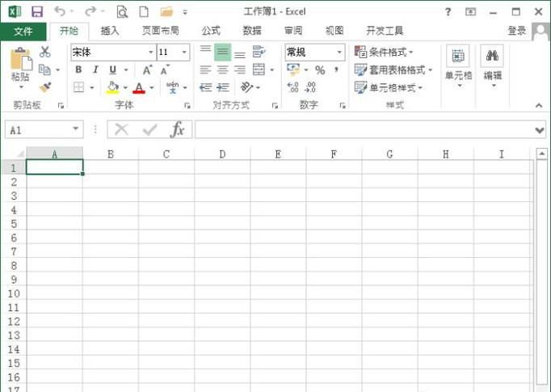The width and height of the screenshot is (551, 392).
Task: Open 套用表格格式 table format menu
Action: [393, 70]
